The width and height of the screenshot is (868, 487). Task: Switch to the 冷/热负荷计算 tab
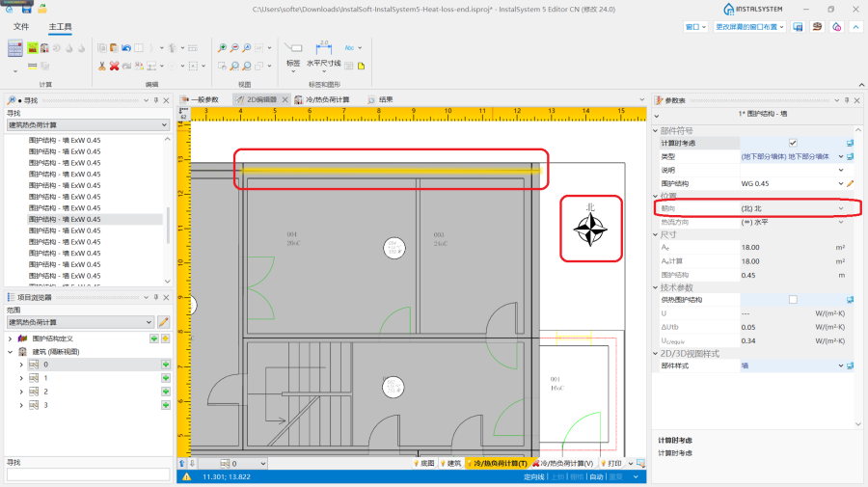(x=322, y=99)
